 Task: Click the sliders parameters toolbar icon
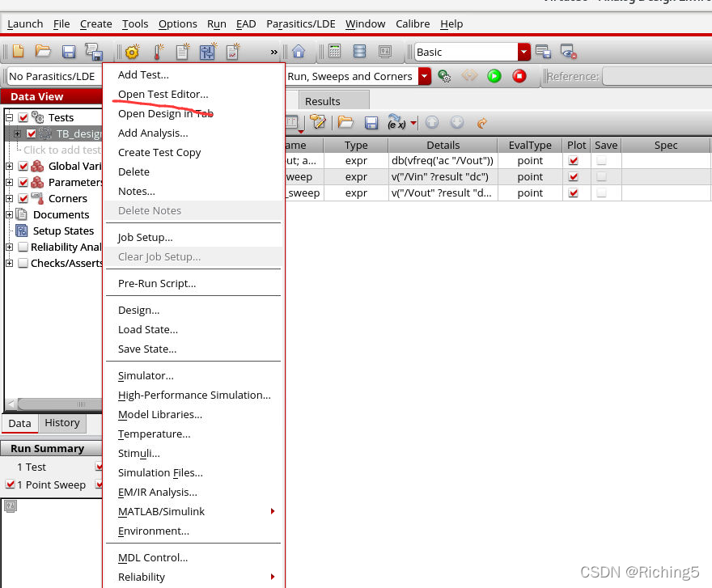[x=207, y=52]
